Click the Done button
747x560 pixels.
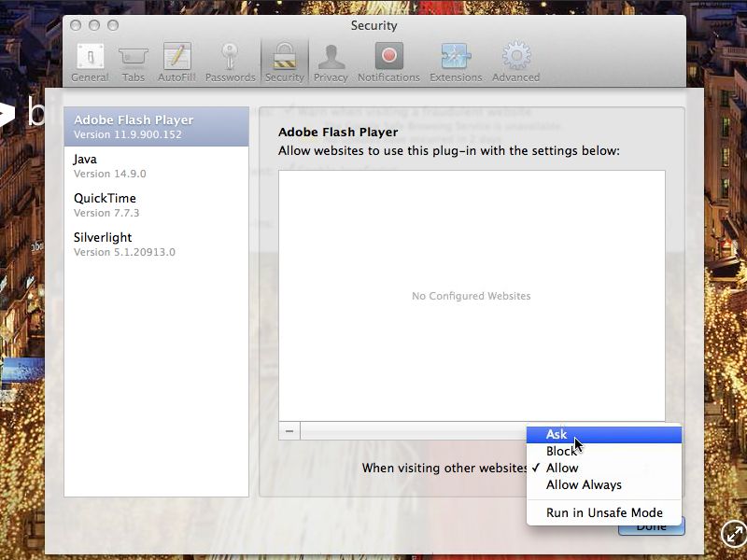[651, 526]
